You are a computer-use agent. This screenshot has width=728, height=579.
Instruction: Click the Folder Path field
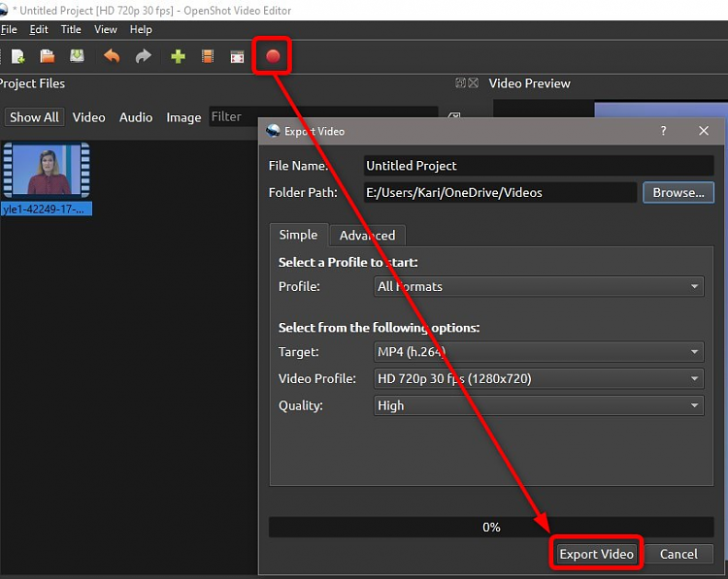click(x=500, y=193)
